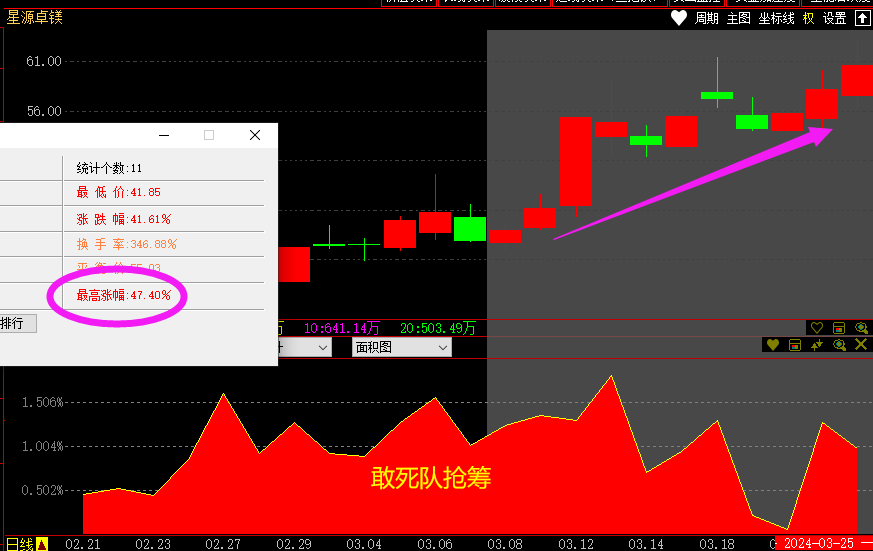The width and height of the screenshot is (873, 551).
Task: Toggle the yellow 权 price adjustment option
Action: [x=809, y=18]
